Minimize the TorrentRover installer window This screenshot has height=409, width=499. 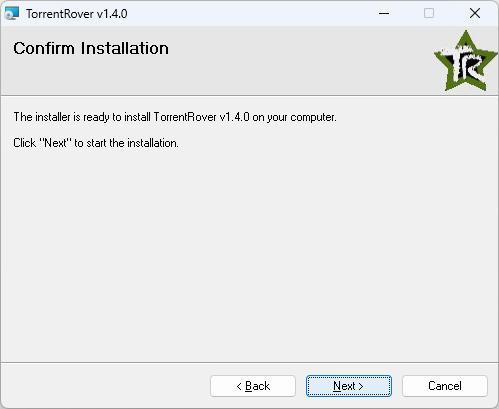tap(384, 14)
